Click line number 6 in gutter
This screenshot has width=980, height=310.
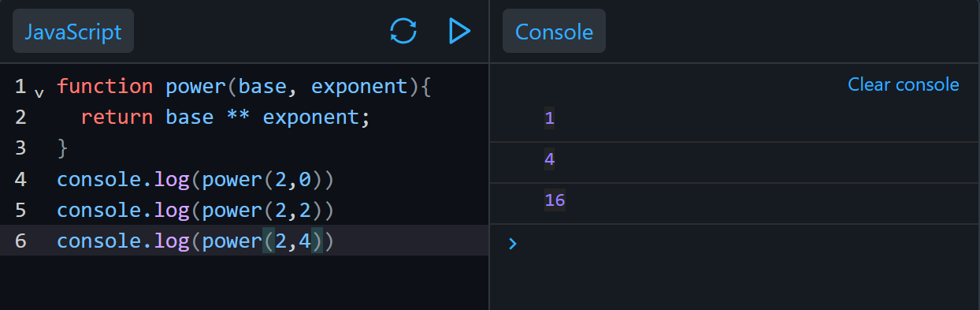point(20,241)
